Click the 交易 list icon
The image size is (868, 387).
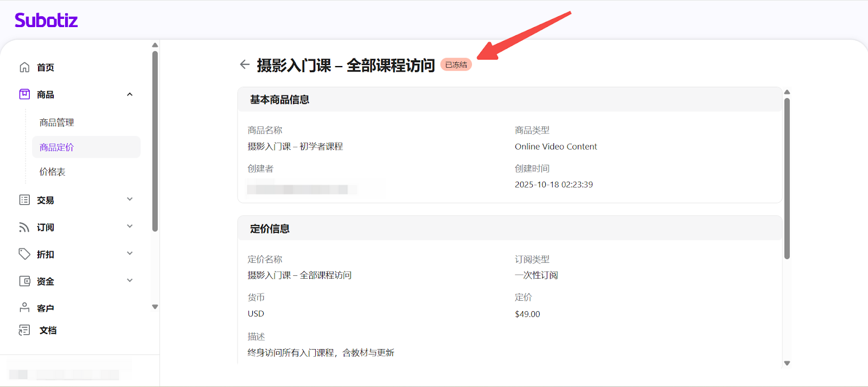pos(24,200)
